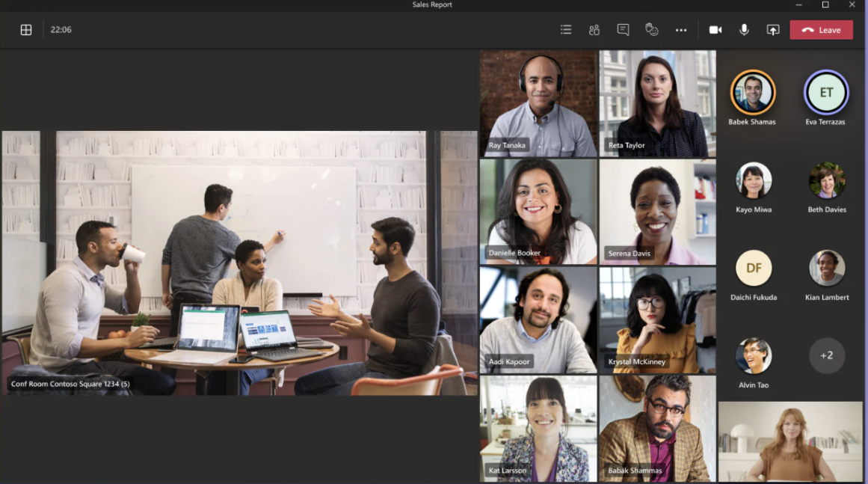Click the Conf Room Contoso Square video
Image resolution: width=868 pixels, height=484 pixels.
pyautogui.click(x=239, y=263)
